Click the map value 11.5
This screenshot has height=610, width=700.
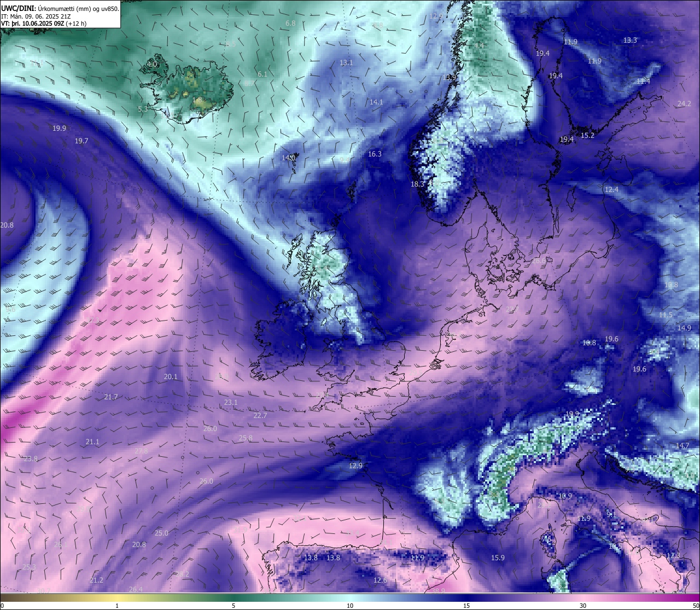click(666, 315)
